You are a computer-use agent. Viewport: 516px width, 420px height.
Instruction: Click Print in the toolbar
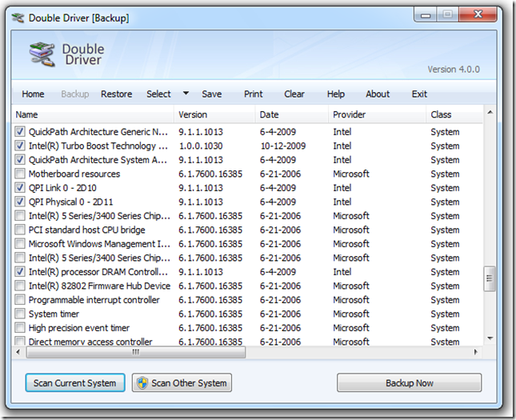pyautogui.click(x=254, y=94)
